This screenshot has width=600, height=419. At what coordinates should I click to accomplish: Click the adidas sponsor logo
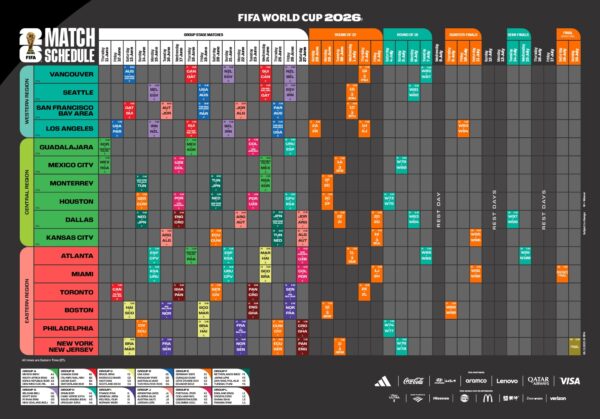383,381
